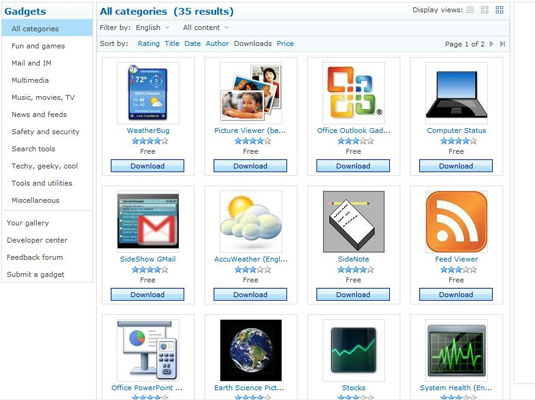Screen dimensions: 535x400
Task: Open the System Health monitor icon
Action: (457, 350)
